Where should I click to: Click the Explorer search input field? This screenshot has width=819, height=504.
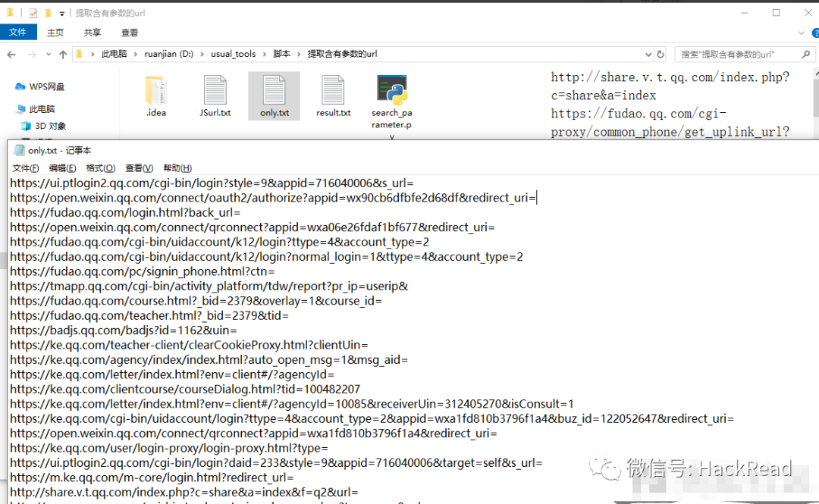[x=738, y=55]
